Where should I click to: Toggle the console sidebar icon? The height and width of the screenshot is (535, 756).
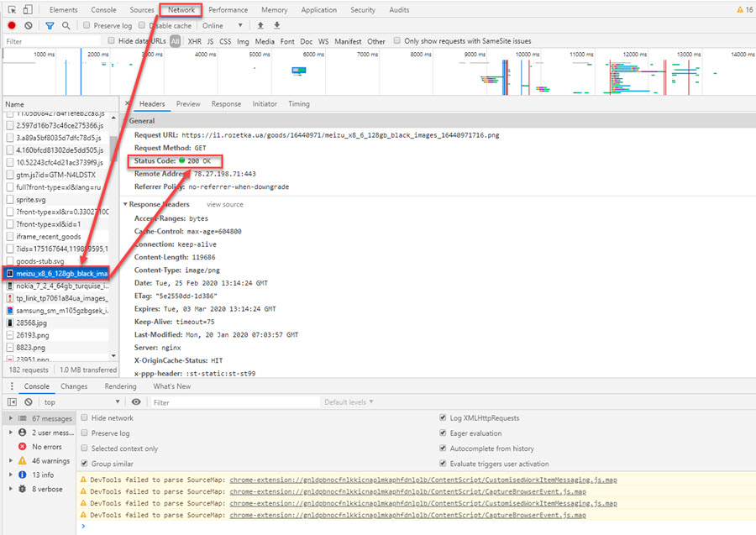coord(12,402)
